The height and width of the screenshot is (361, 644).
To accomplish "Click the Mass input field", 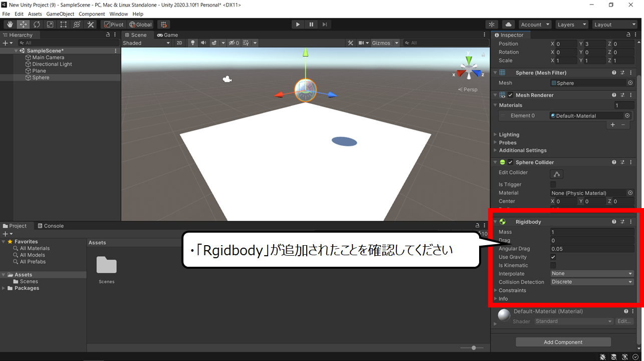I will pos(592,232).
